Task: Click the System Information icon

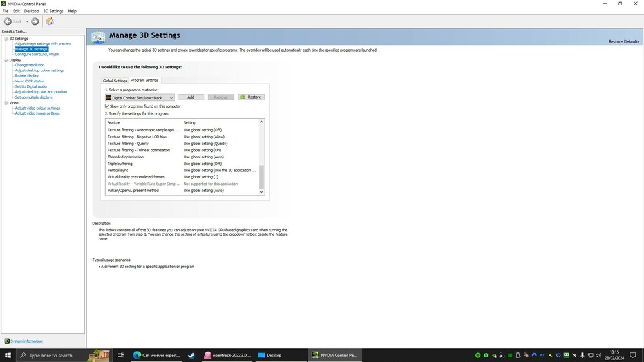Action: pos(6,341)
